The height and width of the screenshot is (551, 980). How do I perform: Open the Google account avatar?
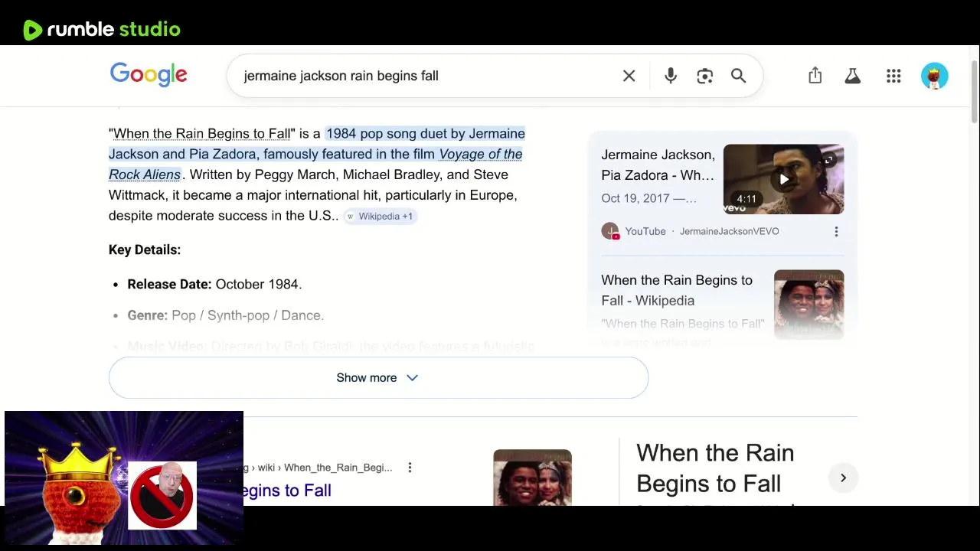click(934, 76)
